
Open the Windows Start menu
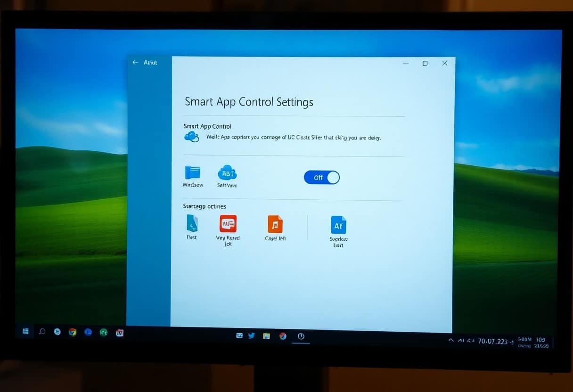[25, 332]
